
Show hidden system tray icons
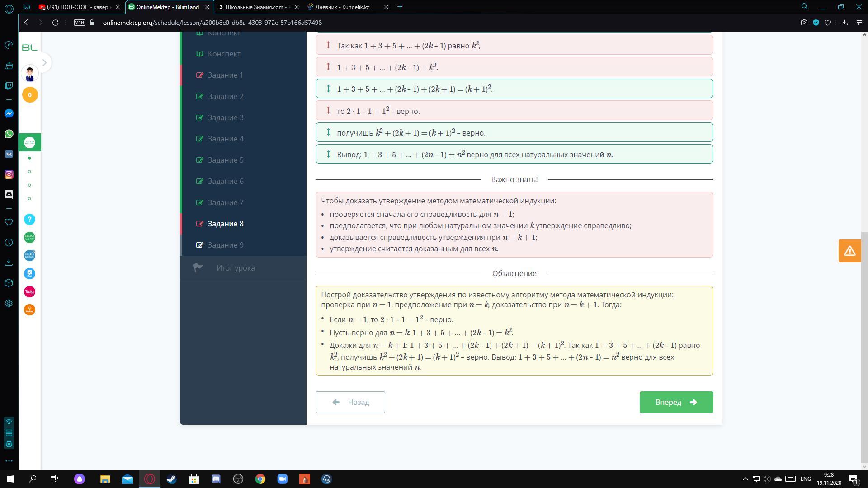click(745, 479)
